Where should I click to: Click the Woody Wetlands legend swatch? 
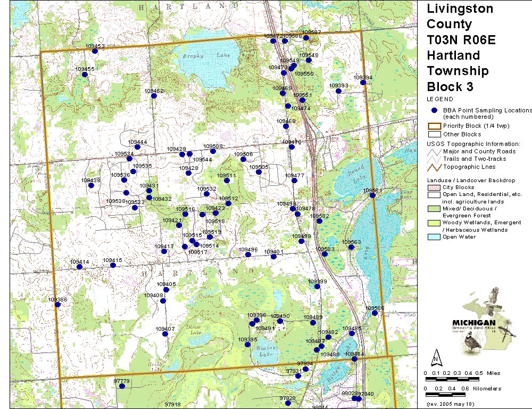click(435, 223)
